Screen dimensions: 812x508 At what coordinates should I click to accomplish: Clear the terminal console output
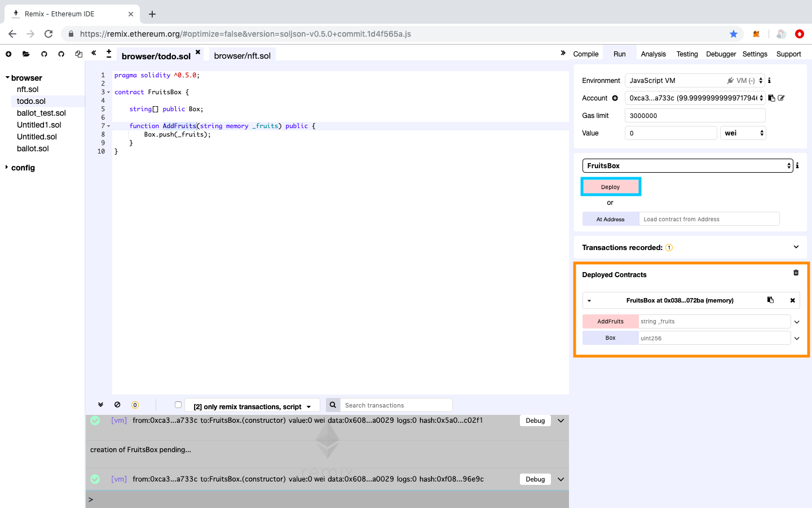118,405
